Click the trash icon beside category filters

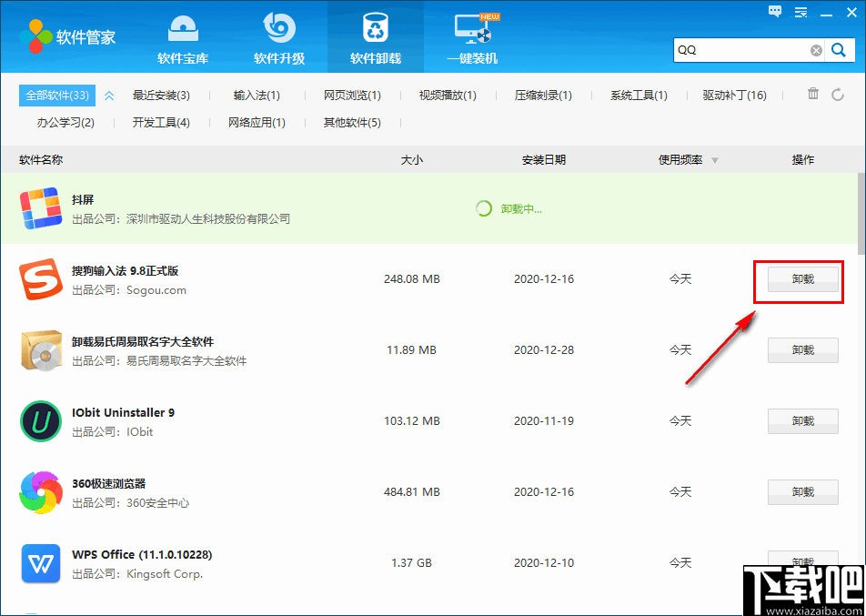click(x=812, y=94)
